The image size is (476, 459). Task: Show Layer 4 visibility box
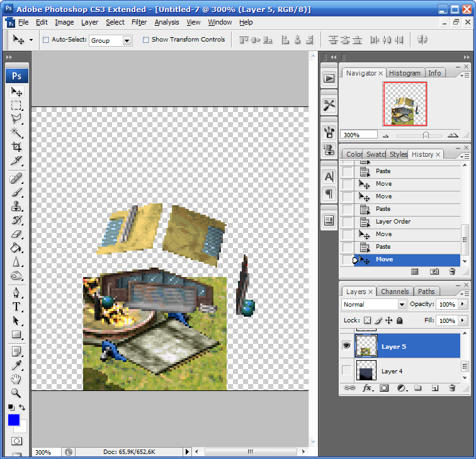347,370
